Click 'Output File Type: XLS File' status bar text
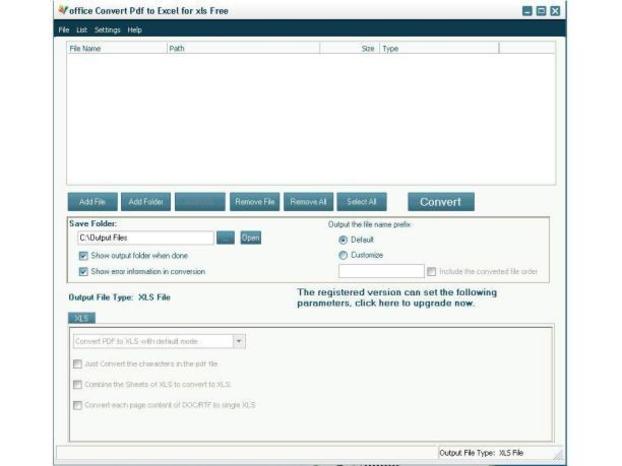 coord(481,453)
